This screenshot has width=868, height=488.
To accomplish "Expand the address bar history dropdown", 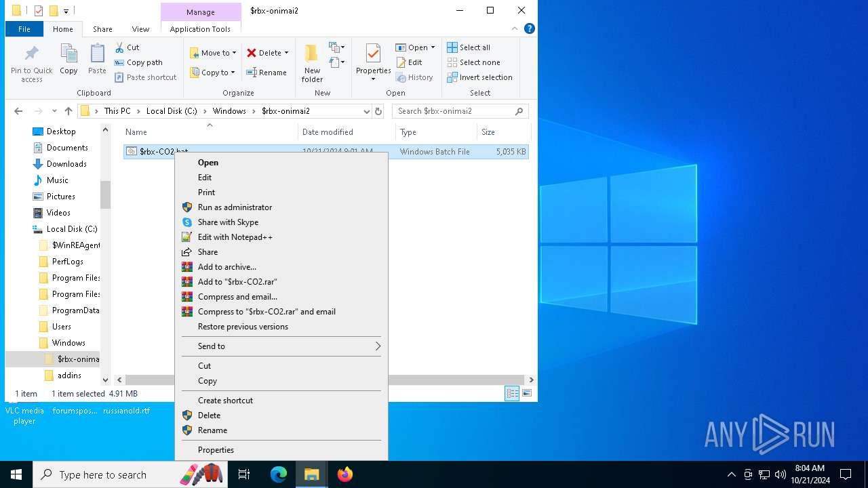I will (367, 111).
